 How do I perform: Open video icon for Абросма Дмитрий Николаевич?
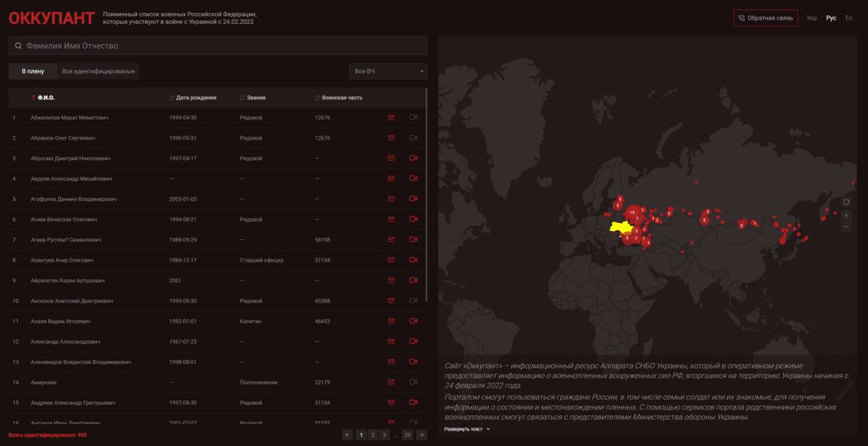[x=413, y=158]
